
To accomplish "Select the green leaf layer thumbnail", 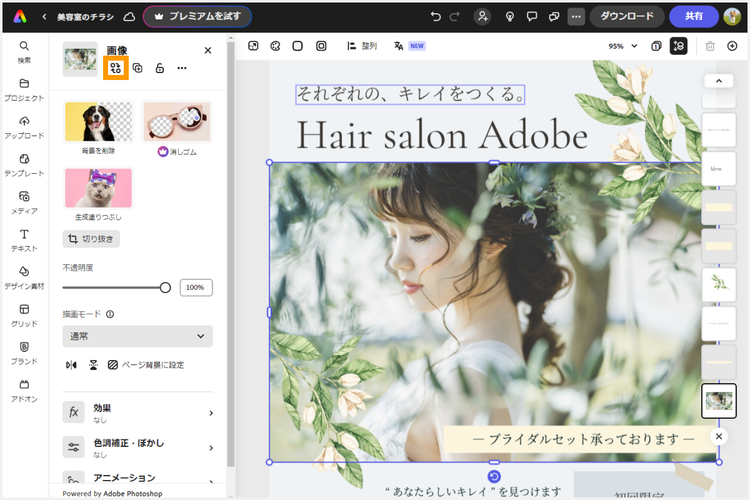I will pyautogui.click(x=719, y=285).
